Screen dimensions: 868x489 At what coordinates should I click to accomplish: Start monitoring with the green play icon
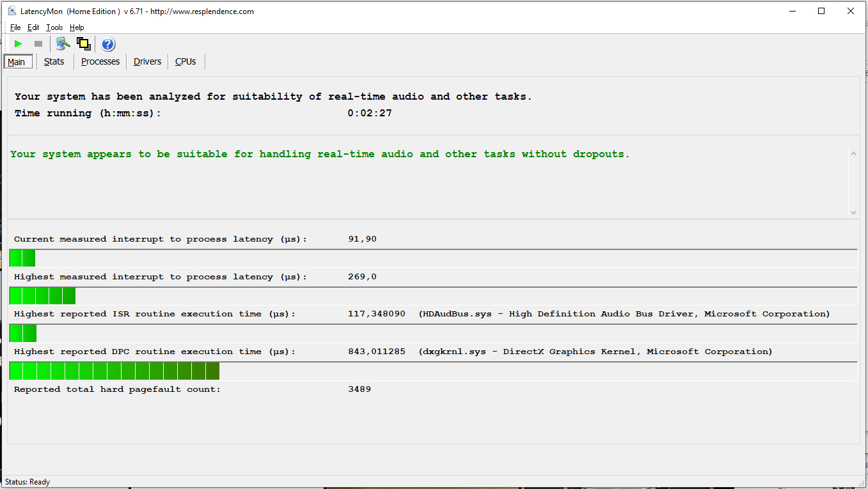tap(18, 44)
